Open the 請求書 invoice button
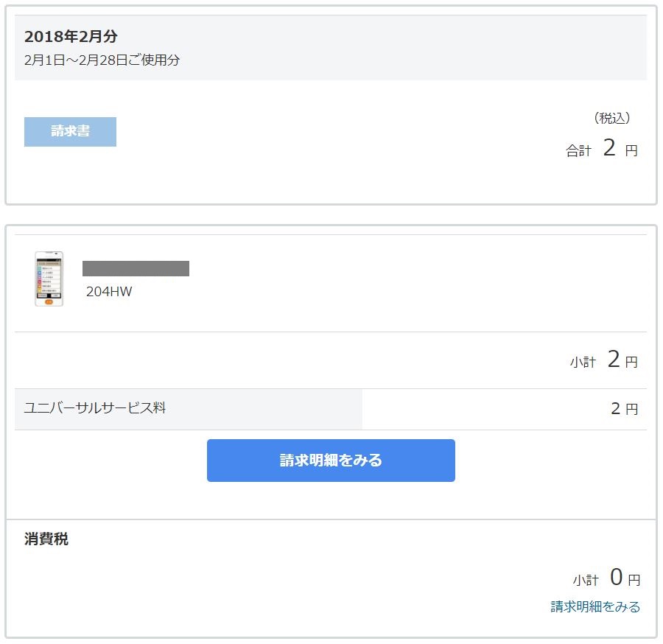Screen dimensions: 663x644 70,132
